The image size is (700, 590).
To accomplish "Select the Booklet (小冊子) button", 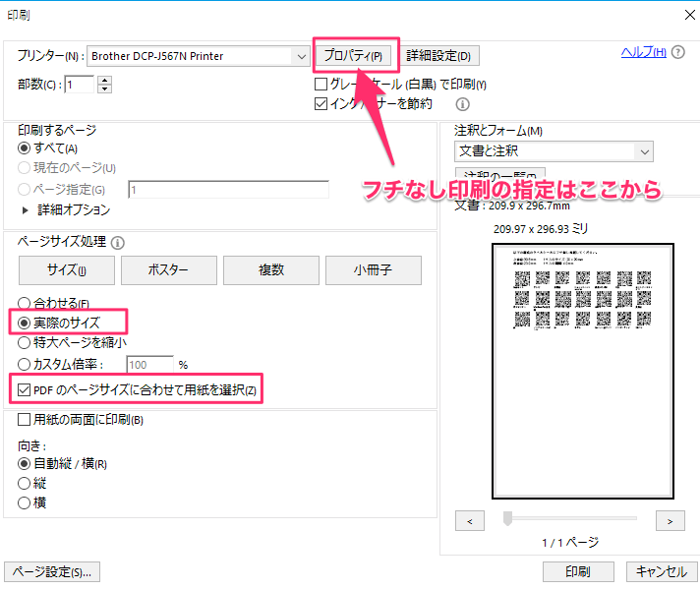I will pyautogui.click(x=374, y=270).
